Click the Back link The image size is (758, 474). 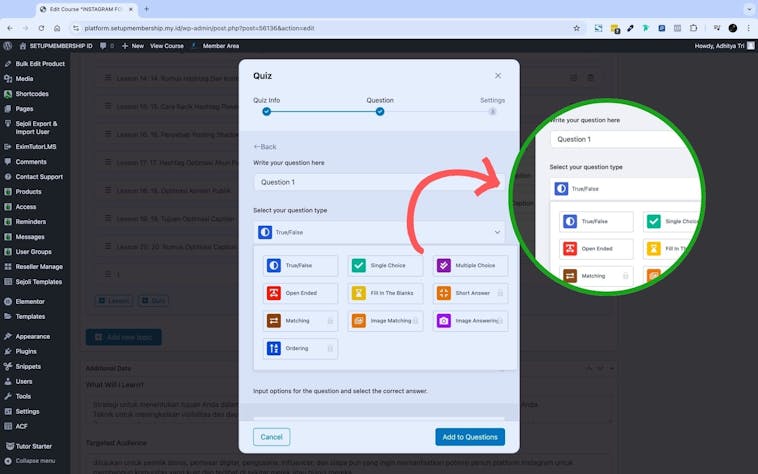point(265,147)
